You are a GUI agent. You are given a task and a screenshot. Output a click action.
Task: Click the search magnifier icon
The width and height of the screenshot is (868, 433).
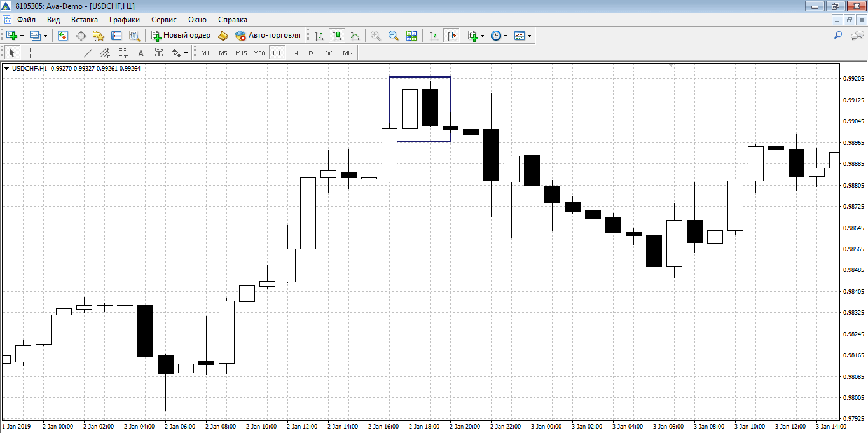click(x=837, y=36)
